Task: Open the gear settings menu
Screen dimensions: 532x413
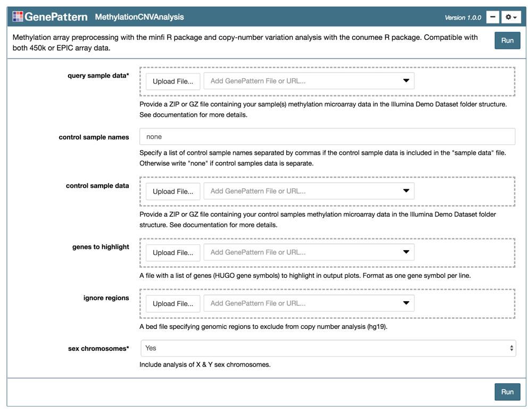Action: click(x=511, y=17)
